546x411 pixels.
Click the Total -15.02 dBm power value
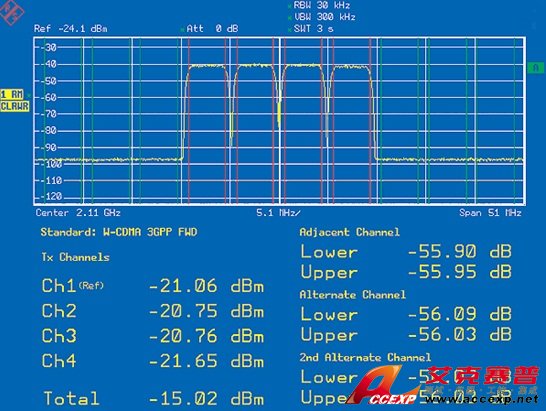[x=206, y=398]
